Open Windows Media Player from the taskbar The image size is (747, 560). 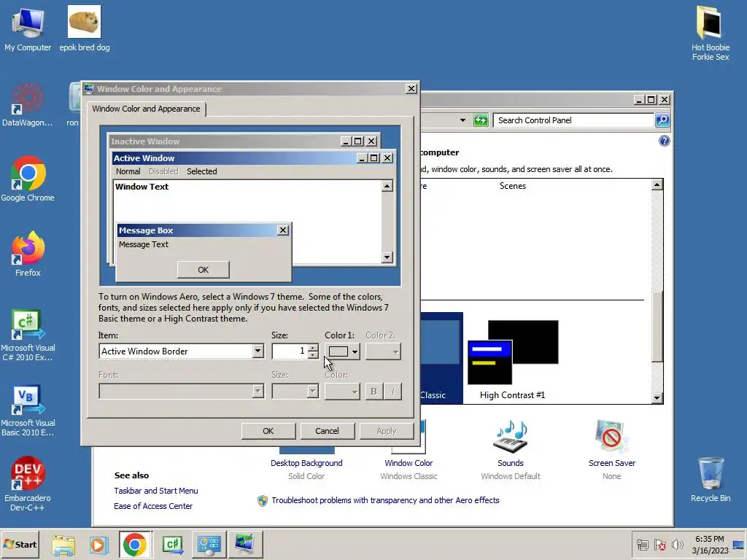pyautogui.click(x=98, y=545)
